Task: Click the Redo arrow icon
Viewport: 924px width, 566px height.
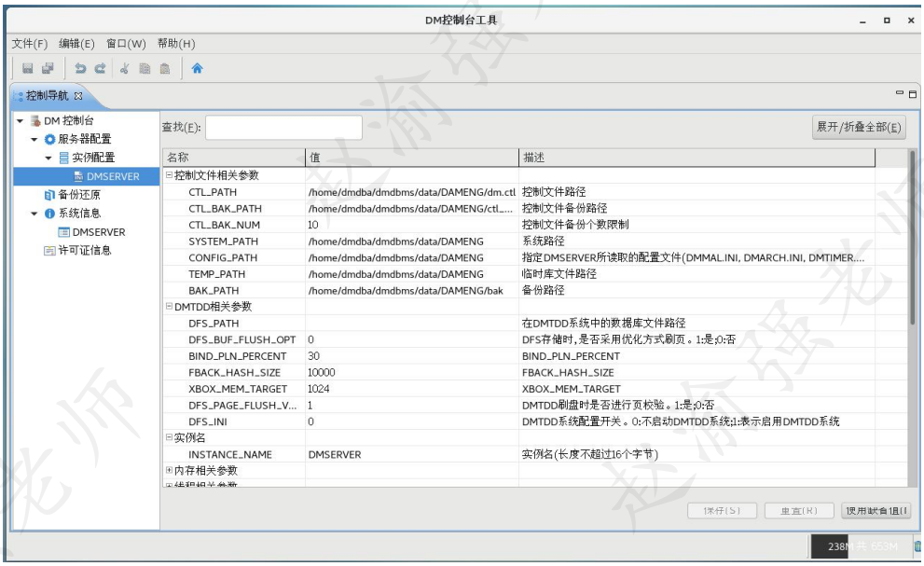Action: pos(100,68)
